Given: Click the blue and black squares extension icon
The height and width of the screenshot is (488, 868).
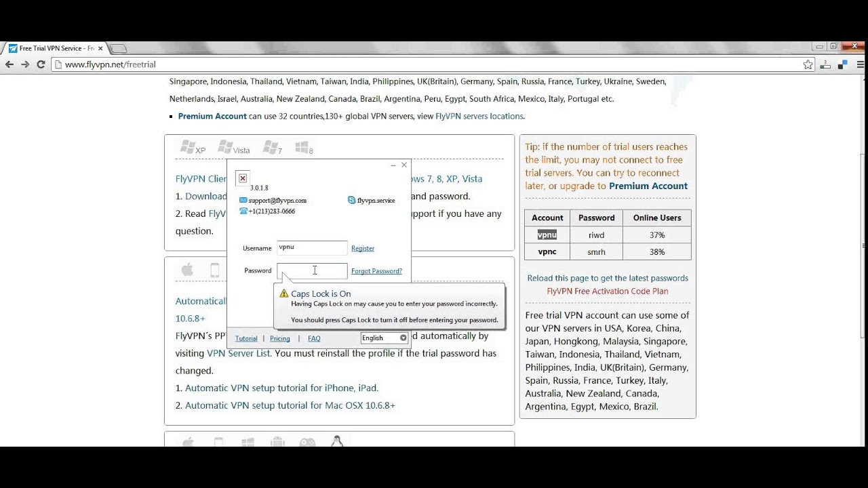Looking at the screenshot, I should click(x=843, y=65).
